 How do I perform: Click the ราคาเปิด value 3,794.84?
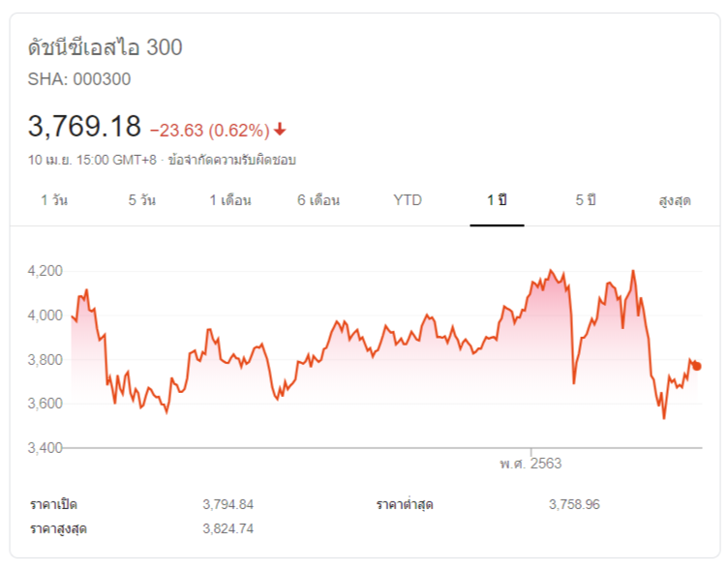click(x=228, y=504)
